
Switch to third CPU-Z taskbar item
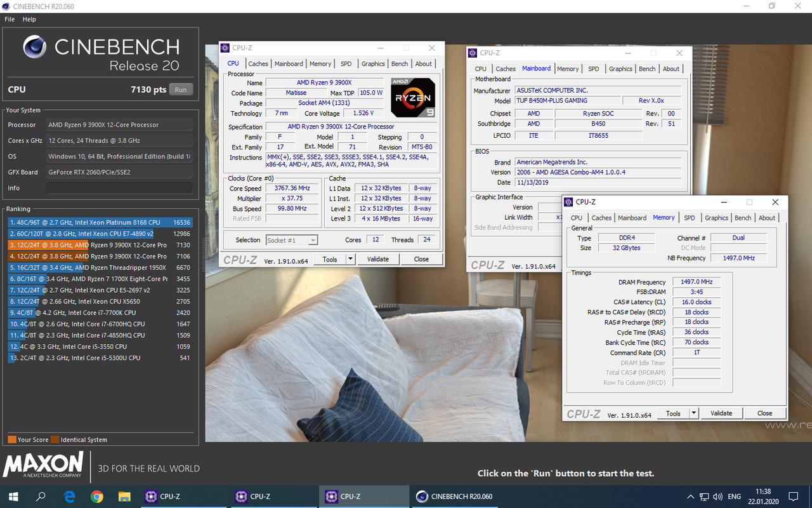tap(364, 496)
